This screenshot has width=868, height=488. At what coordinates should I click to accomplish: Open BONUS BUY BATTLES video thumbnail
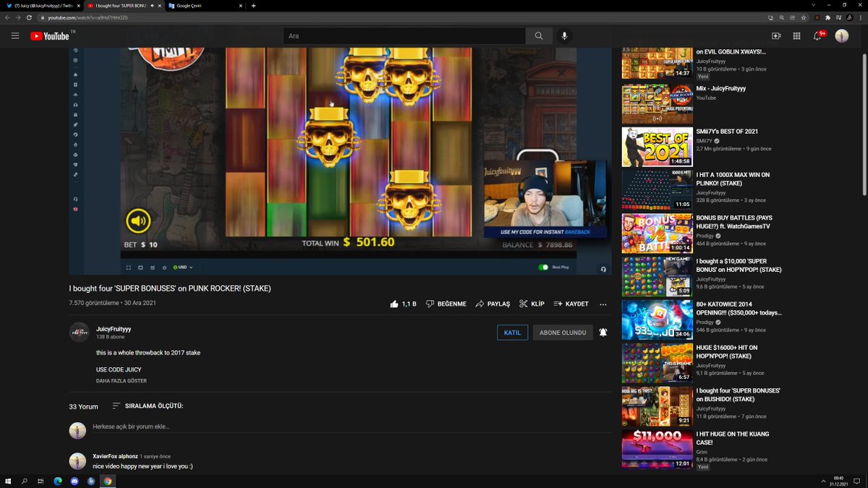coord(657,233)
